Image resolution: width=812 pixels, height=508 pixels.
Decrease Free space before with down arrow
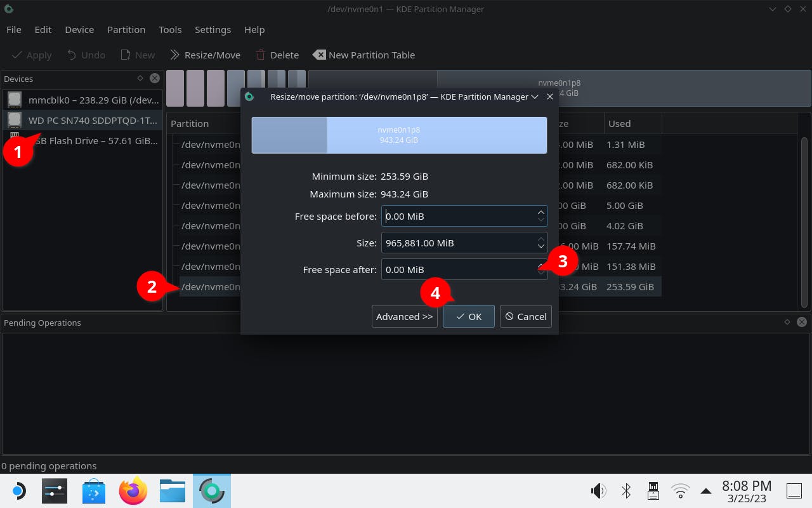pyautogui.click(x=540, y=220)
